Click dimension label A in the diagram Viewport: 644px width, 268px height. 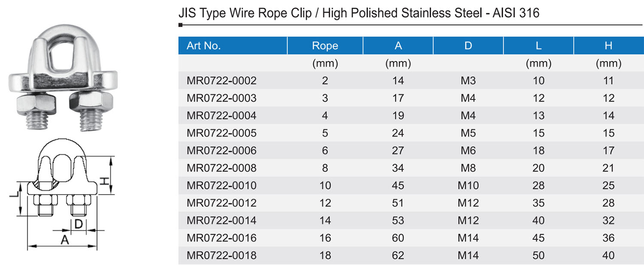(64, 240)
